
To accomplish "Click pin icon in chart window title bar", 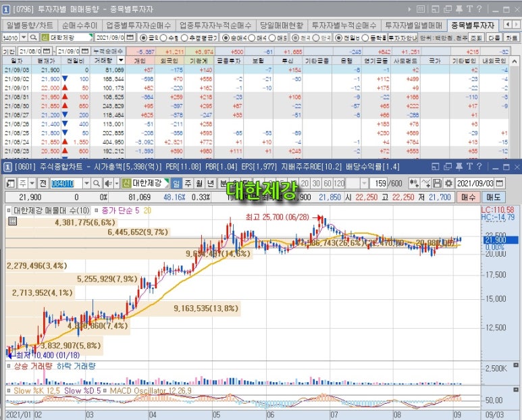I will (459, 166).
